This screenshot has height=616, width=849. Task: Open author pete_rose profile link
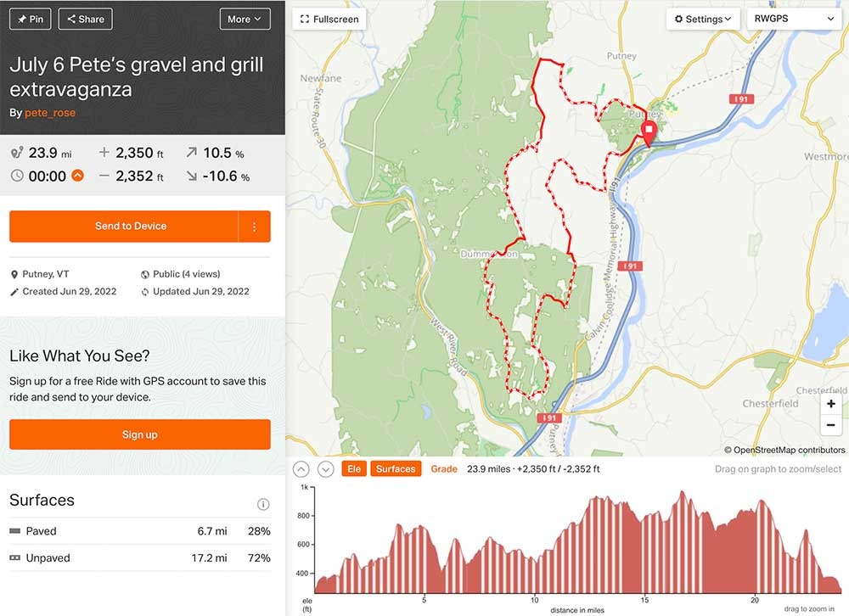point(48,113)
